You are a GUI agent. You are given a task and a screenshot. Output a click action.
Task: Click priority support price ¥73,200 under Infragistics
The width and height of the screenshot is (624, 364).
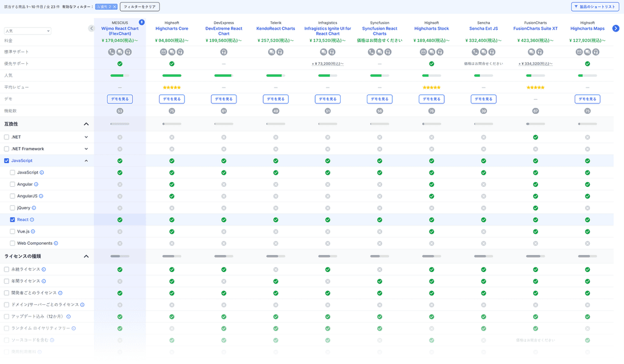[327, 63]
